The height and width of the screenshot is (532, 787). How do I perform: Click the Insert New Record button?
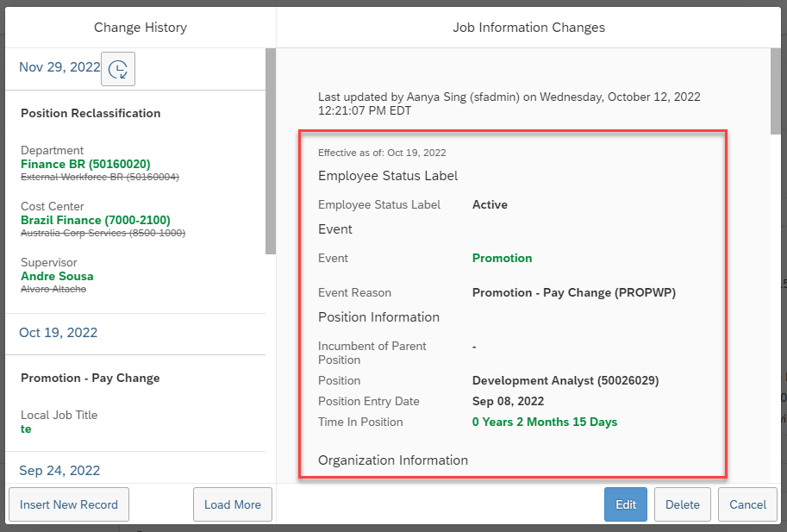pyautogui.click(x=69, y=504)
